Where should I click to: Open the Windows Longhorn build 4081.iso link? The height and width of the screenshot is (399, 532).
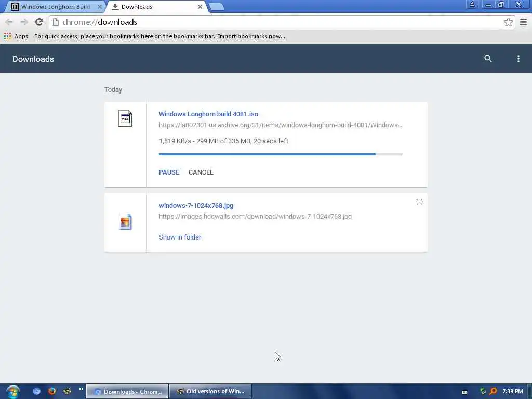(208, 114)
